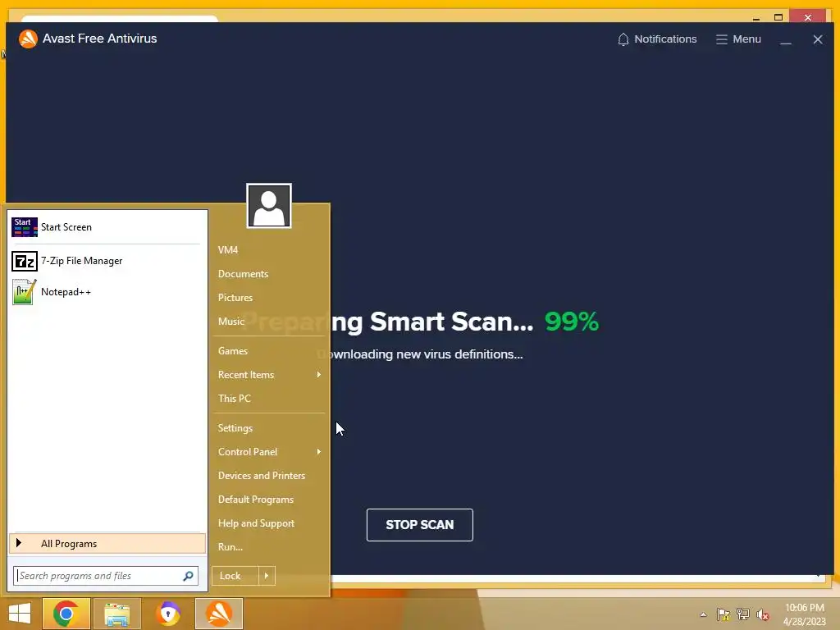The height and width of the screenshot is (630, 840).
Task: Open the Avast Menu hamburger
Action: point(738,39)
